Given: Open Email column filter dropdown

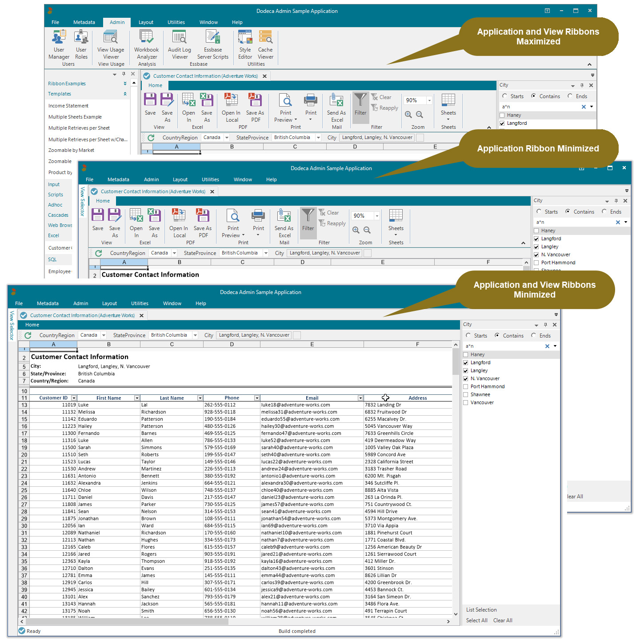Looking at the screenshot, I should pyautogui.click(x=360, y=398).
